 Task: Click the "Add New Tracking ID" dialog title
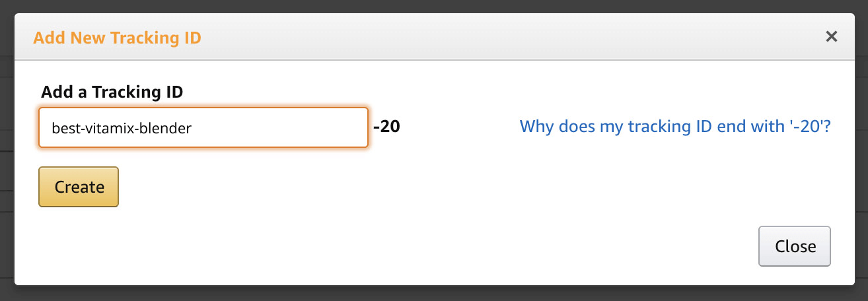tap(117, 38)
